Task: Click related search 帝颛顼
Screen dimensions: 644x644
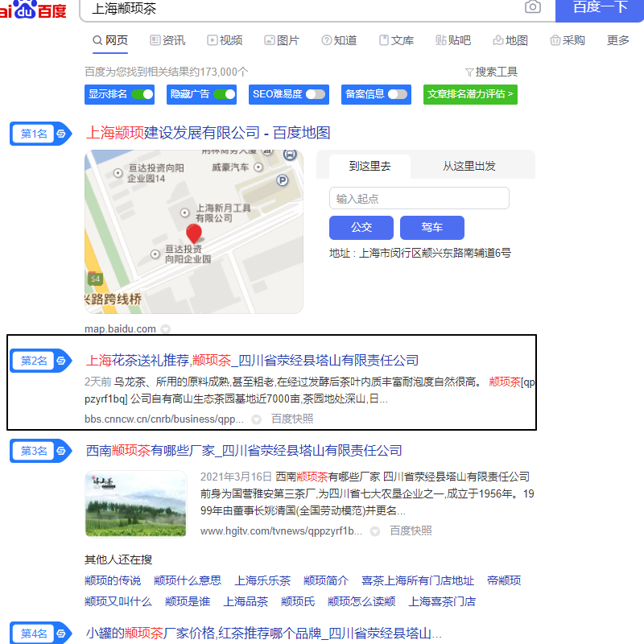Action: tap(504, 580)
